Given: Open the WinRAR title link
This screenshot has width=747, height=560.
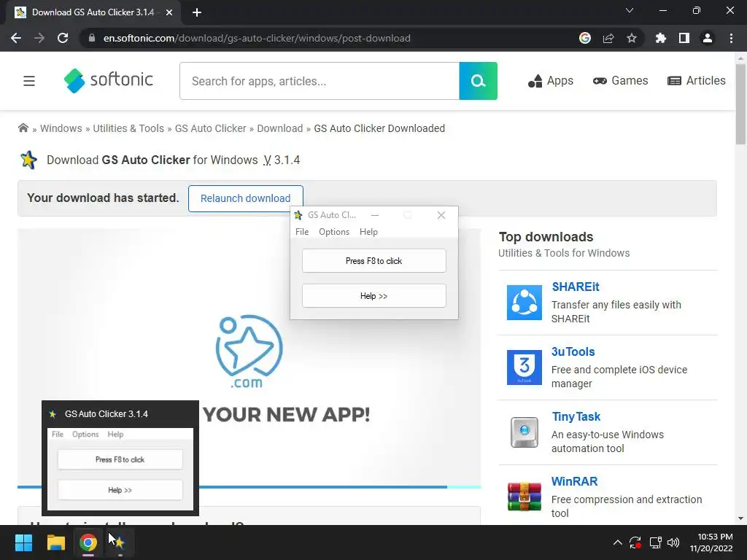Looking at the screenshot, I should [x=574, y=481].
